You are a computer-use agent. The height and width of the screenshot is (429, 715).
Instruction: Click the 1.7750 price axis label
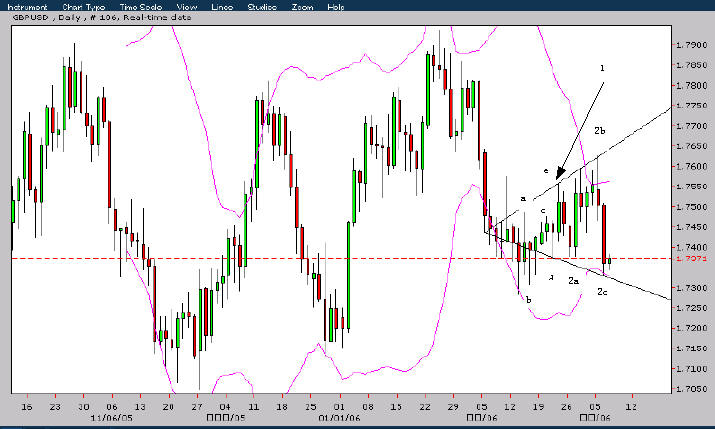pyautogui.click(x=692, y=106)
